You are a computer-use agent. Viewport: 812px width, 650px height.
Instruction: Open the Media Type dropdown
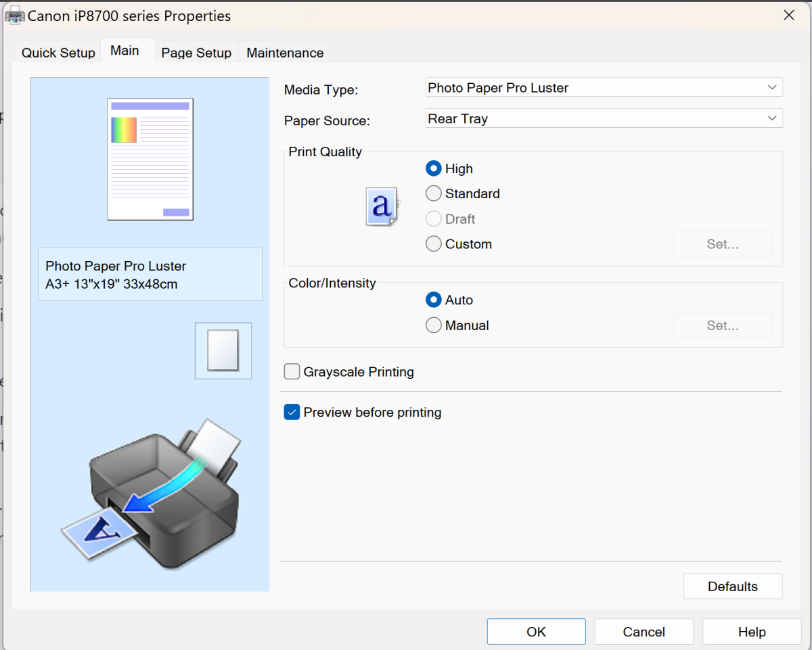[x=604, y=88]
